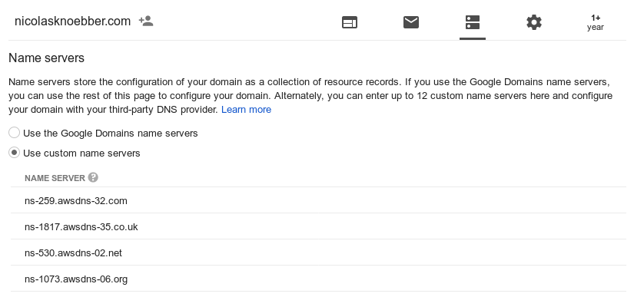The height and width of the screenshot is (297, 644).
Task: Click name server ns-1817.awsdns-35.co.uk
Action: click(81, 227)
